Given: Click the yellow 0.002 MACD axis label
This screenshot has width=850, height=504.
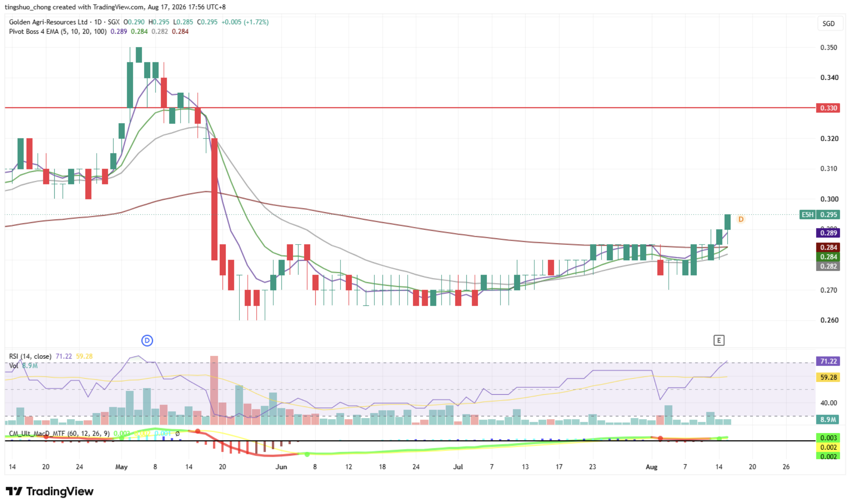Looking at the screenshot, I should [x=828, y=447].
